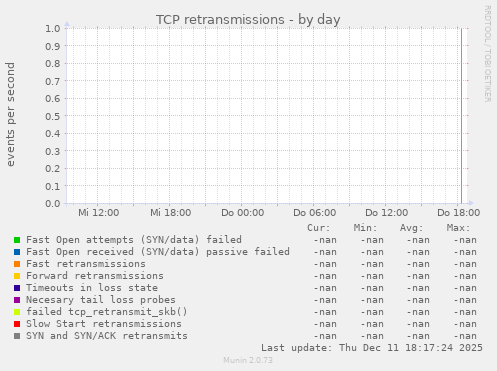Click the Cur '-nan' value for SYN and SYN/ACK retransmits
Viewport: 497px width, 371px height.
[325, 336]
